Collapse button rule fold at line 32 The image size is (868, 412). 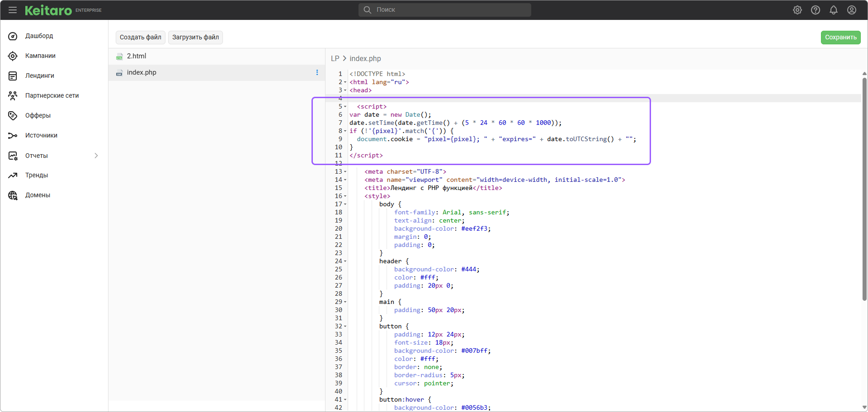345,327
